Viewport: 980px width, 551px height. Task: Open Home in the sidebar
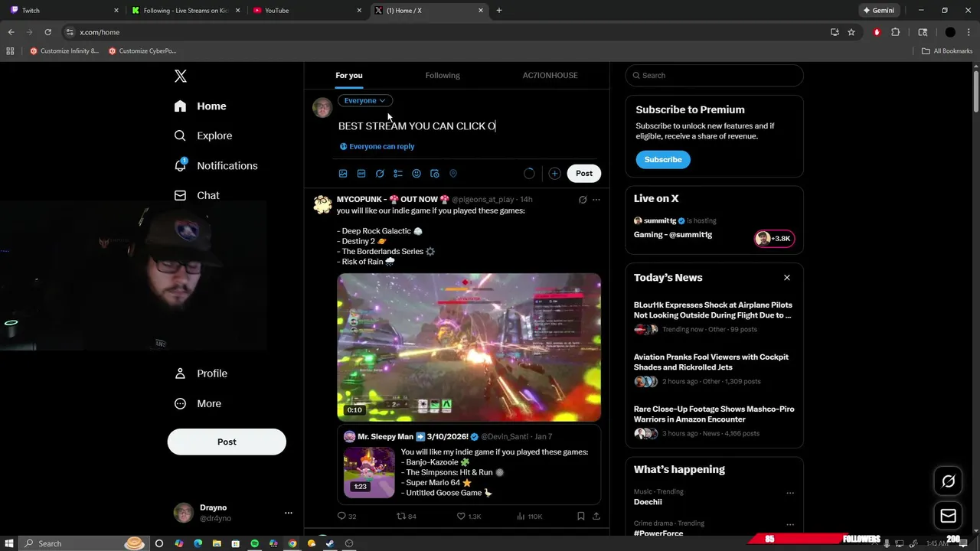(201, 106)
